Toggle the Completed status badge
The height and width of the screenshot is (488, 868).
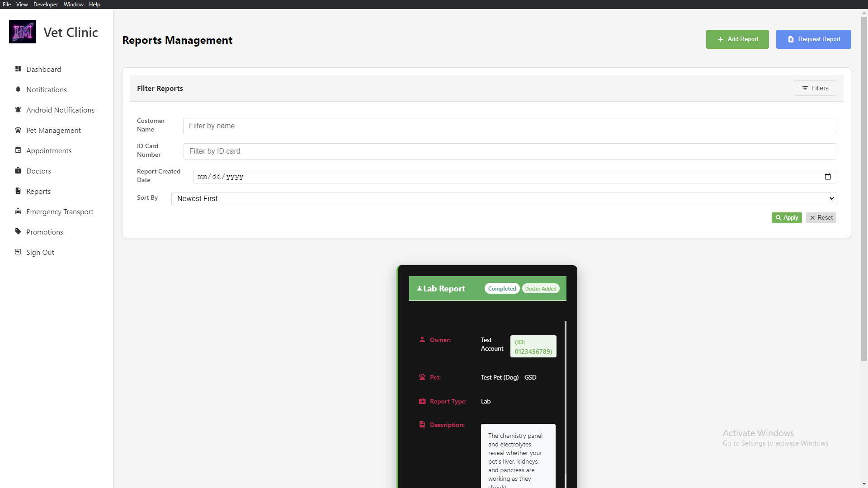pos(502,288)
